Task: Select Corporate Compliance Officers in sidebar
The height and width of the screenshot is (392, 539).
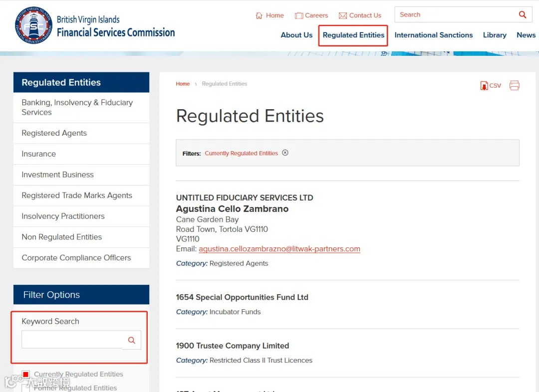Action: (x=81, y=258)
